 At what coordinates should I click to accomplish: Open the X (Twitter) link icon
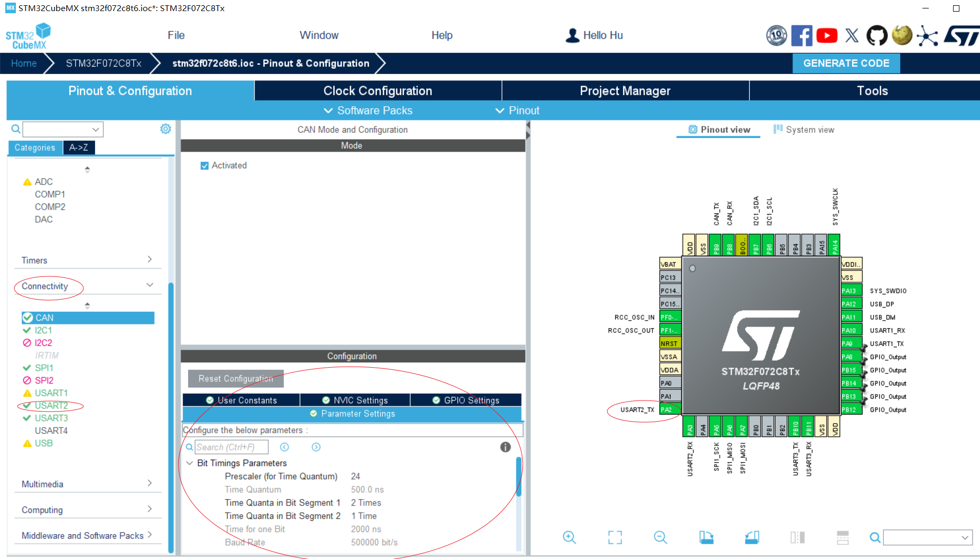click(852, 35)
